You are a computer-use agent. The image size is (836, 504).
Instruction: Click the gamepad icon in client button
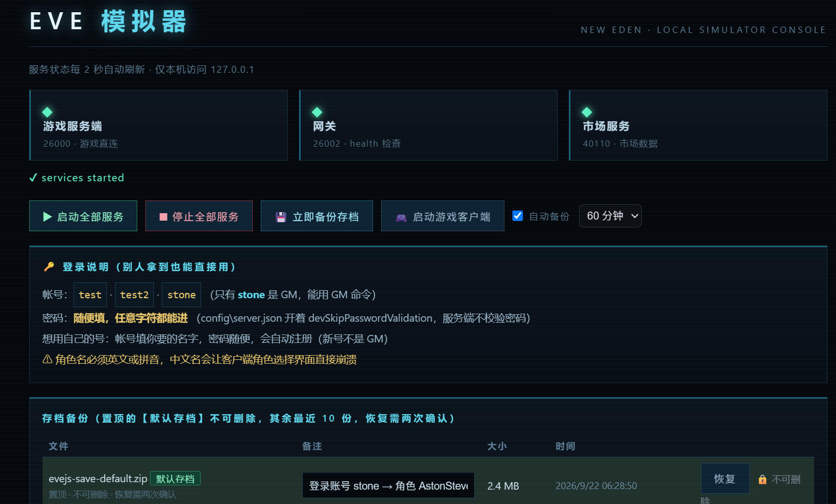click(401, 217)
